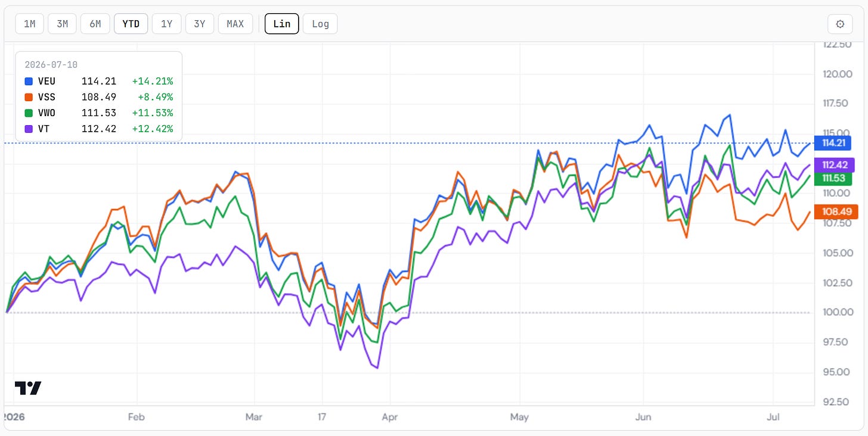Select the 3M time range

tap(62, 24)
